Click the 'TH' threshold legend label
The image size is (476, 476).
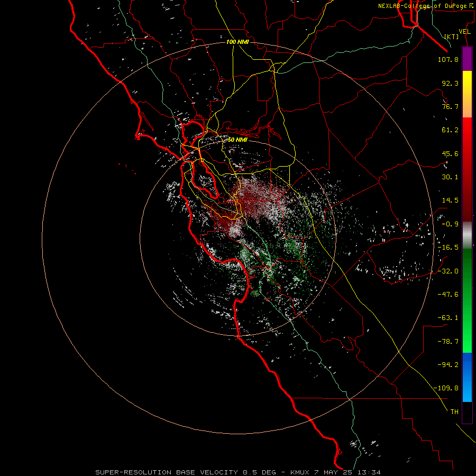tap(454, 411)
